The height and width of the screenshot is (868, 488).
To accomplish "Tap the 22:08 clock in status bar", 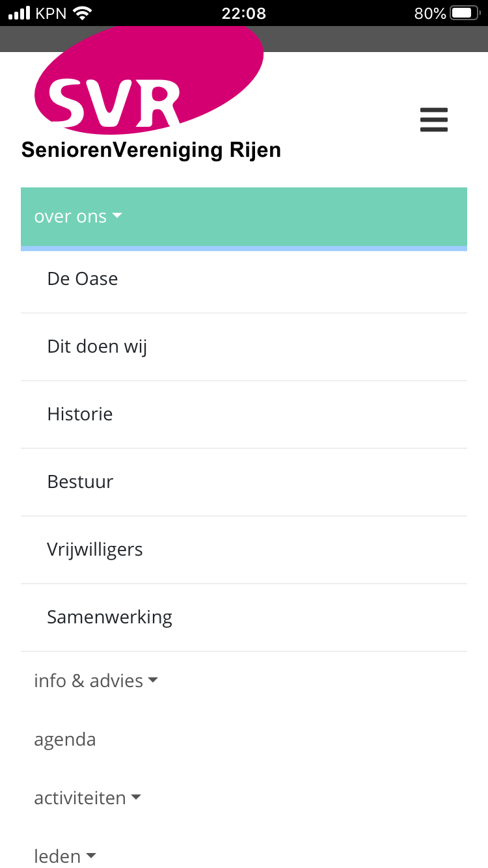I will (244, 13).
